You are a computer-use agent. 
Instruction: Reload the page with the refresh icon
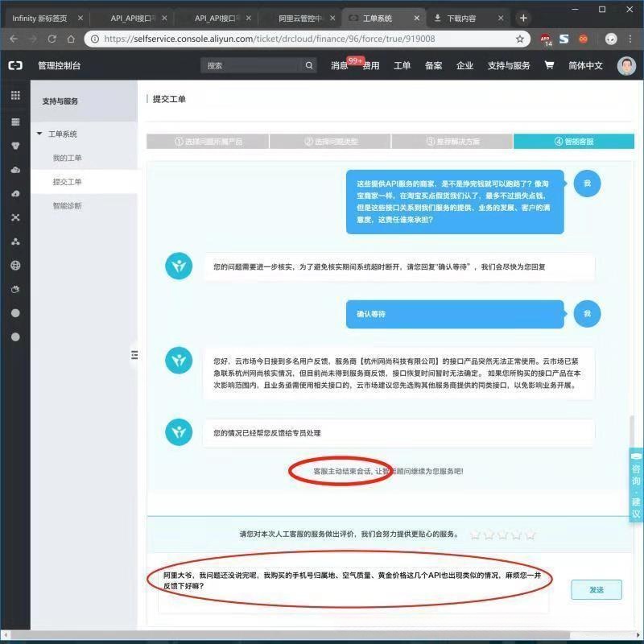click(52, 39)
